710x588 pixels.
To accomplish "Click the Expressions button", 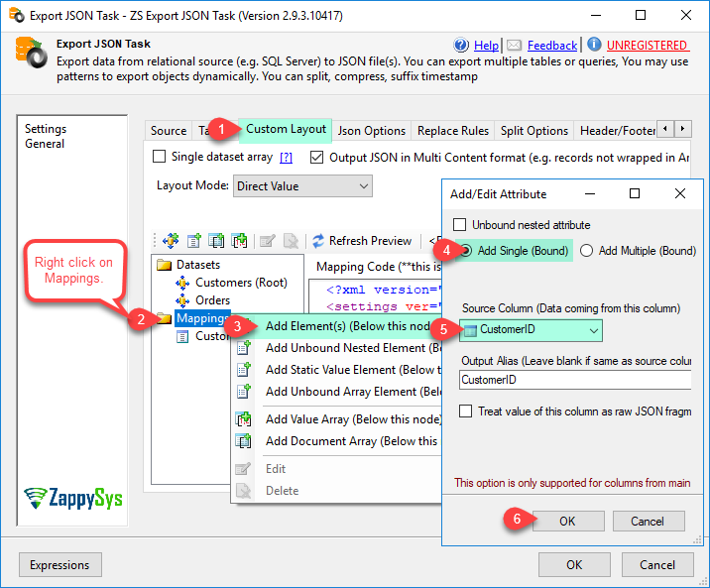I will pos(59,564).
